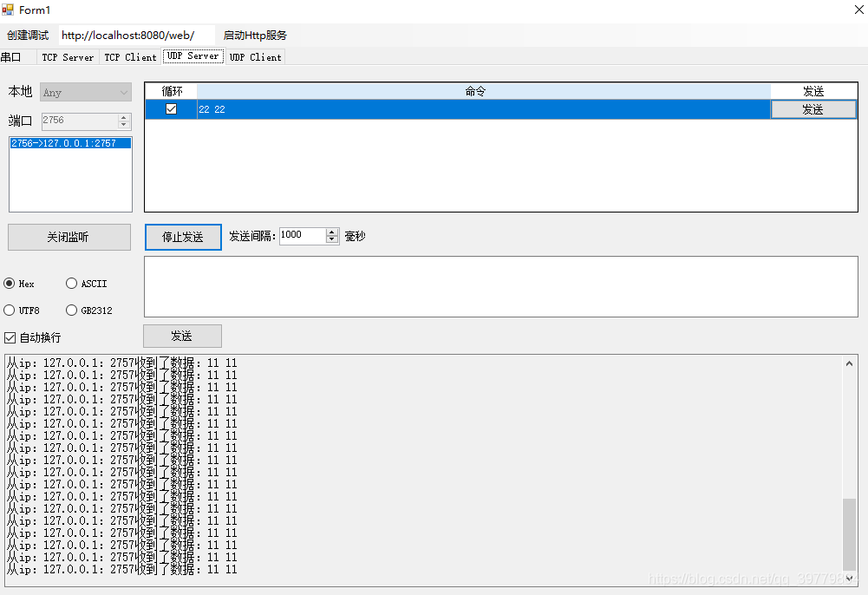Click the 发送 button below the message box

tap(182, 336)
